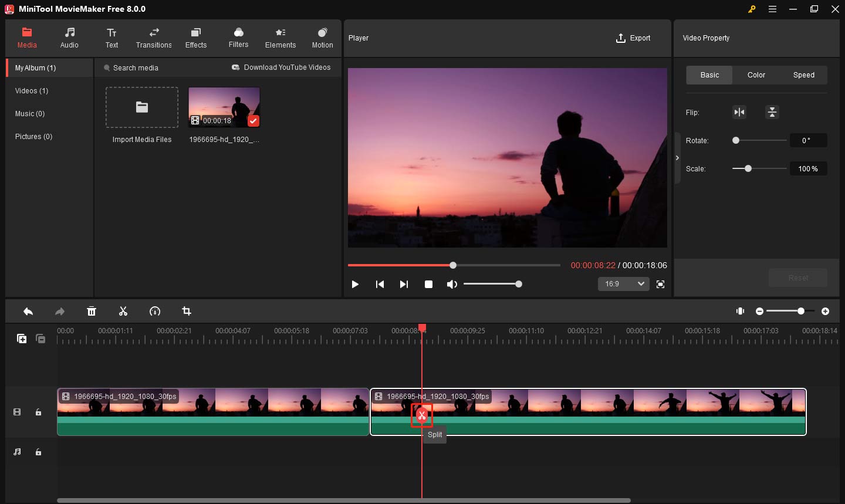Click the playhead marker on the ruler
Screen dimensions: 845x504
[422, 327]
